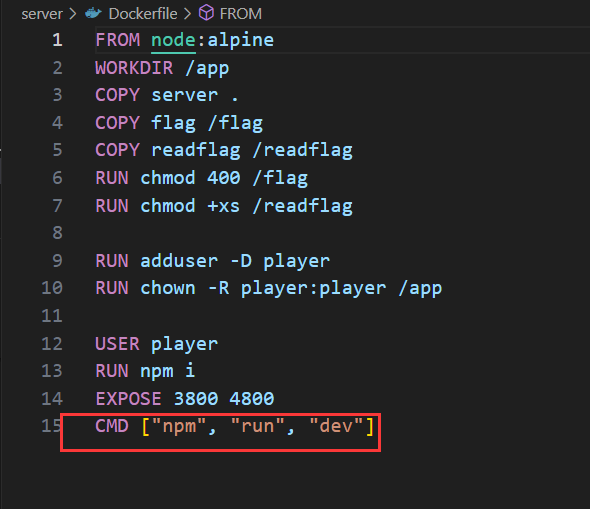Open the server breadcrumb folder
The height and width of the screenshot is (509, 590).
pos(42,14)
